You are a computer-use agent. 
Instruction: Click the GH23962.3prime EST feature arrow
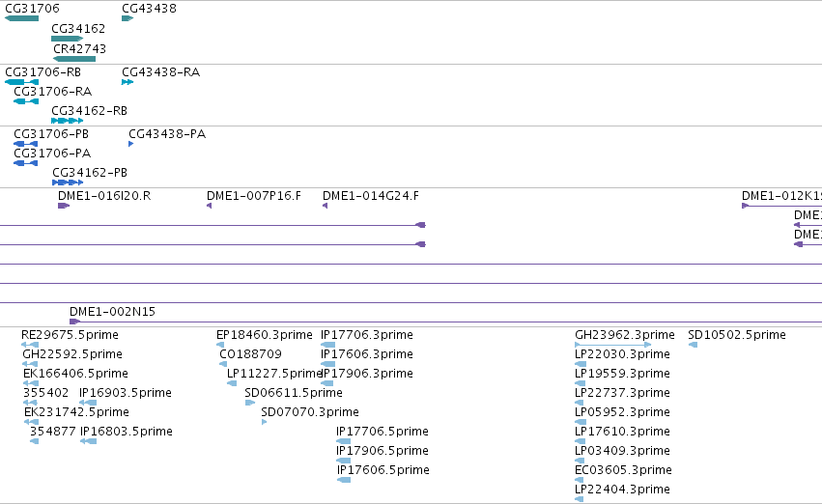612,345
